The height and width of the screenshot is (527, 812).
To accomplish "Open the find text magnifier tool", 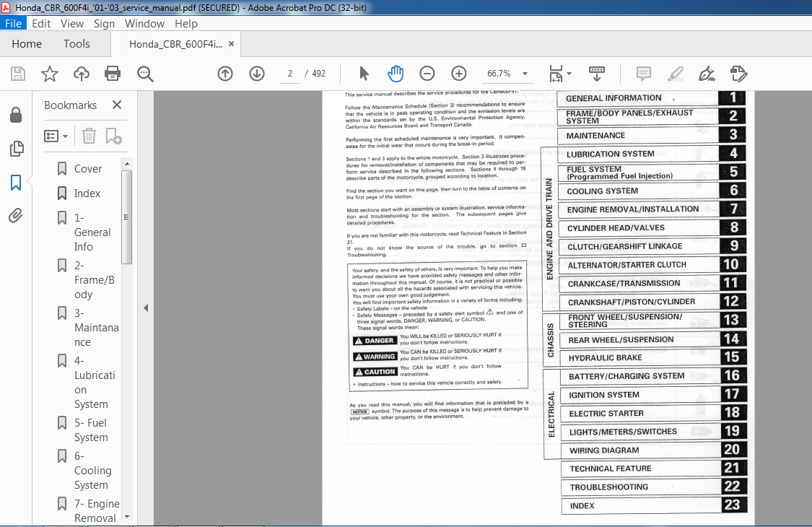I will (145, 74).
